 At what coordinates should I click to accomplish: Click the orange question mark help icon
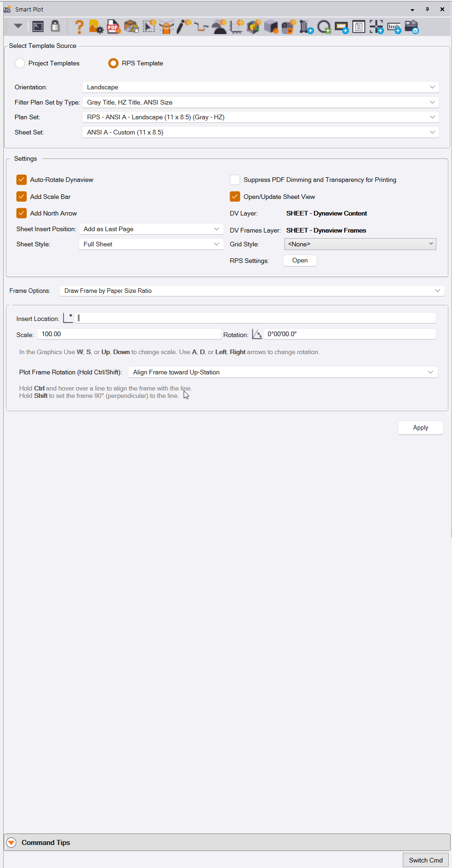79,27
